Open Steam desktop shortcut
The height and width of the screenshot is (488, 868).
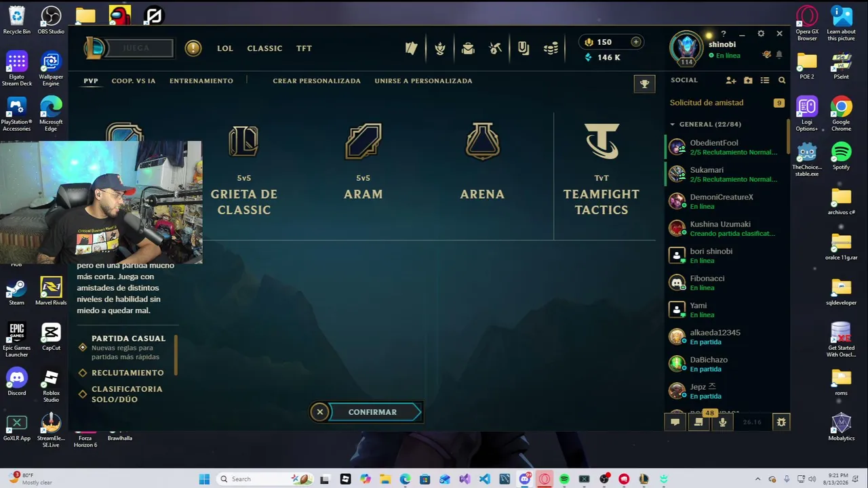click(x=17, y=293)
